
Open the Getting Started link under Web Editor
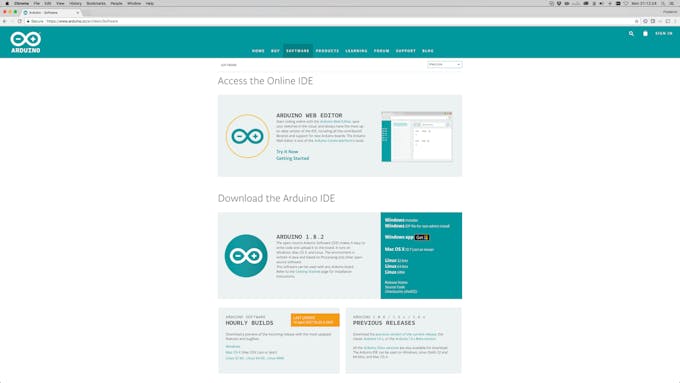pyautogui.click(x=293, y=158)
